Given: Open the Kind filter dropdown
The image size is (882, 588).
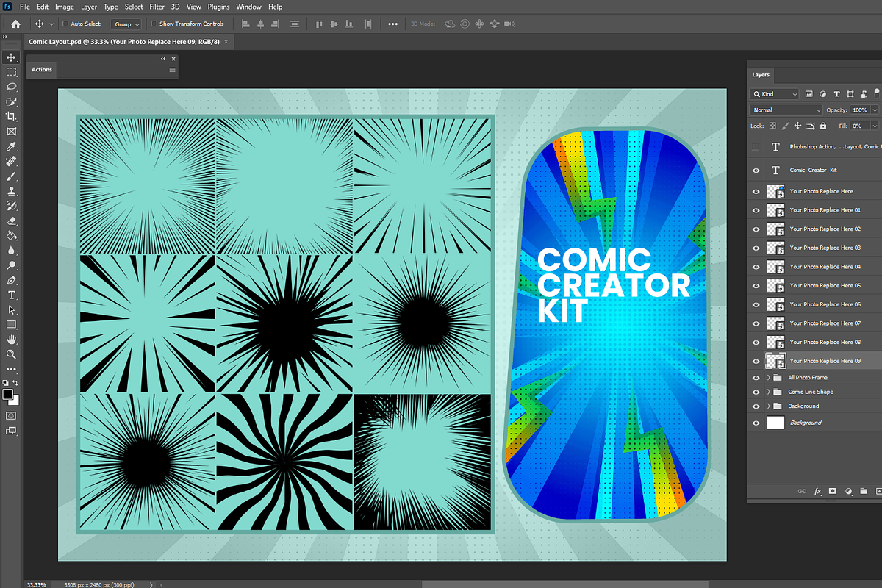Looking at the screenshot, I should pyautogui.click(x=774, y=94).
